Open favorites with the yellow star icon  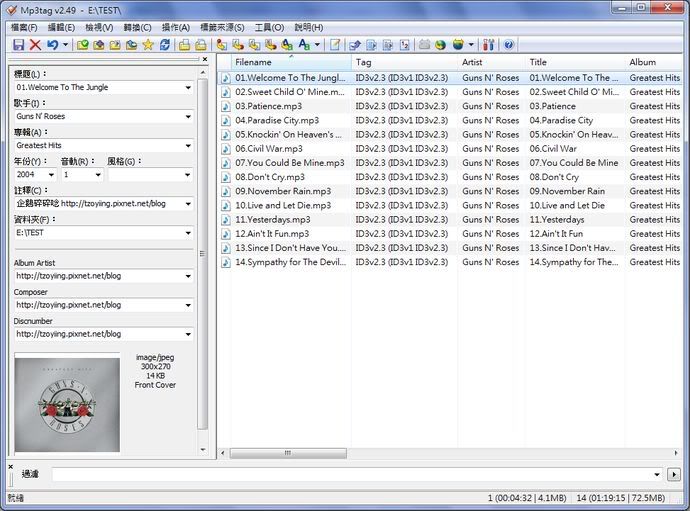point(148,44)
